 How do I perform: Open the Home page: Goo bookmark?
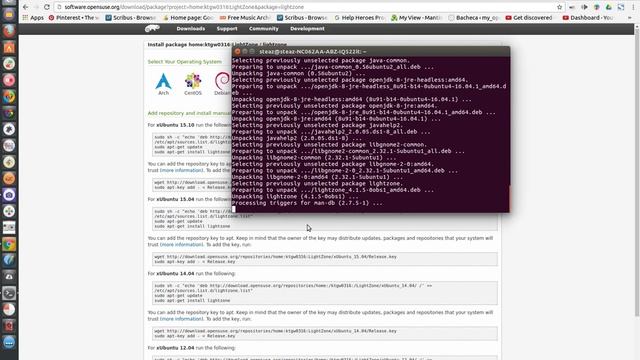(188, 18)
